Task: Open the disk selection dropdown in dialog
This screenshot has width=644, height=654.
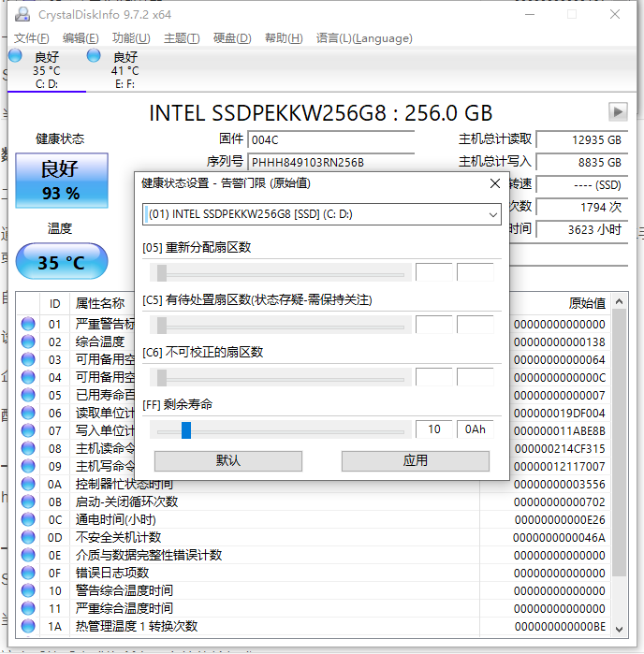Action: point(493,214)
